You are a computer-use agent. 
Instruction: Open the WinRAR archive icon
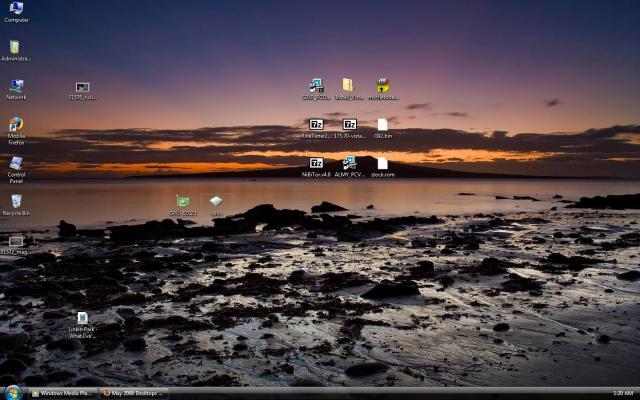pos(382,90)
